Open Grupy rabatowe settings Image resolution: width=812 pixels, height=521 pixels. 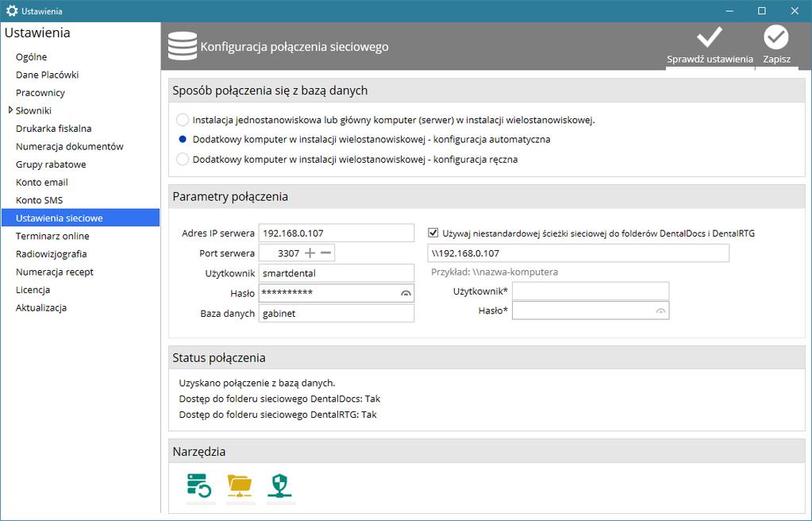coord(51,164)
